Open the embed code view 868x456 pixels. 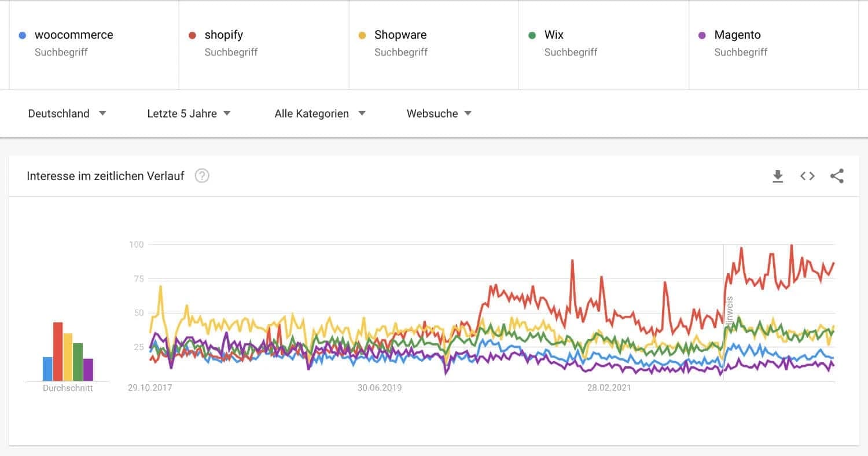click(807, 176)
